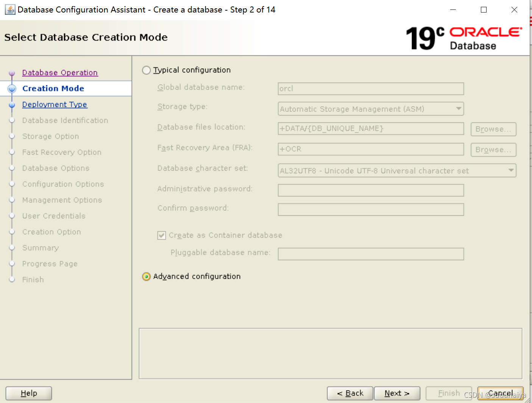Image resolution: width=532 pixels, height=403 pixels.
Task: Maximize the Database Configuration Assistant window
Action: coord(484,9)
